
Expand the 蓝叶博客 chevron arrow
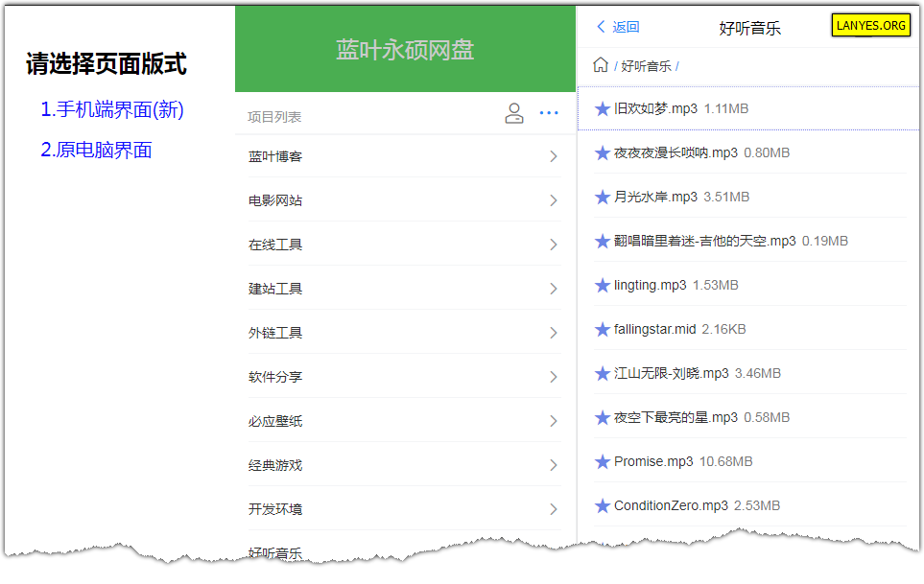553,156
